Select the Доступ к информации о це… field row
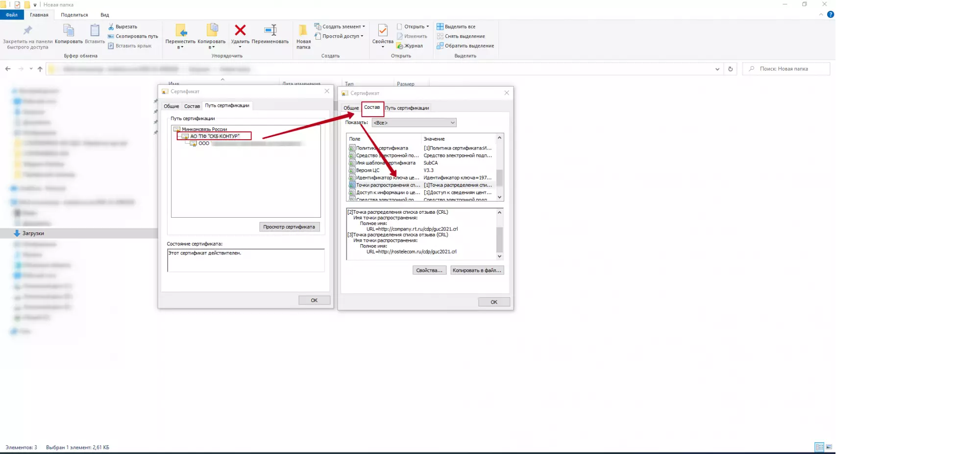The width and height of the screenshot is (980, 454). 421,192
